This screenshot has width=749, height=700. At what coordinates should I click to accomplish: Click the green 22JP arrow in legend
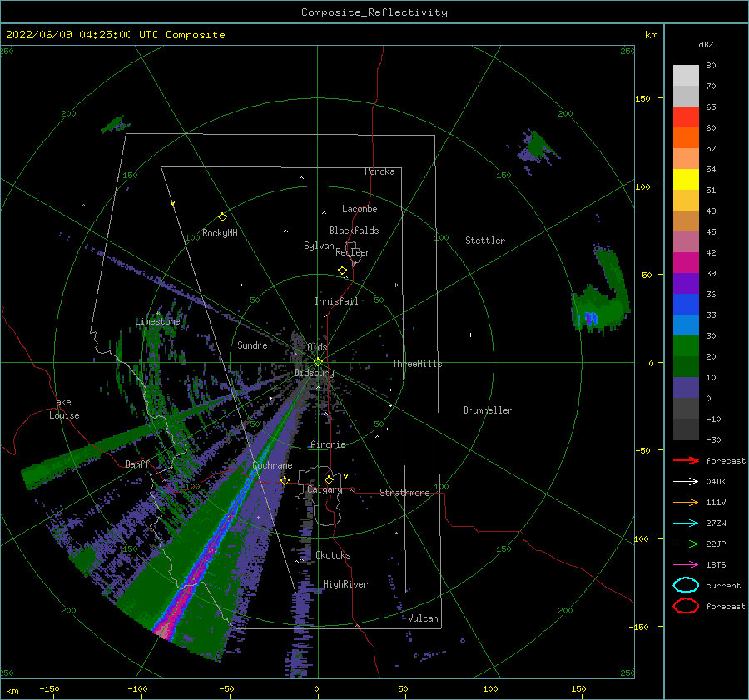(686, 544)
